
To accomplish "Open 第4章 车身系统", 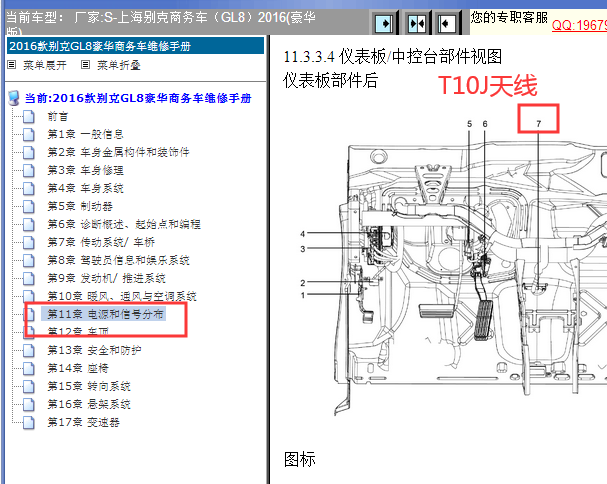I will [x=85, y=188].
